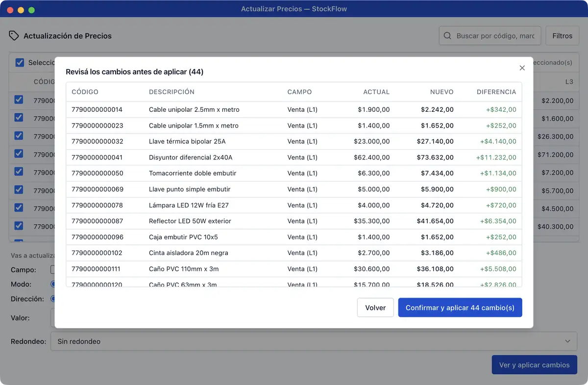The width and height of the screenshot is (588, 385).
Task: Focus the Buscar por código search field
Action: (490, 36)
